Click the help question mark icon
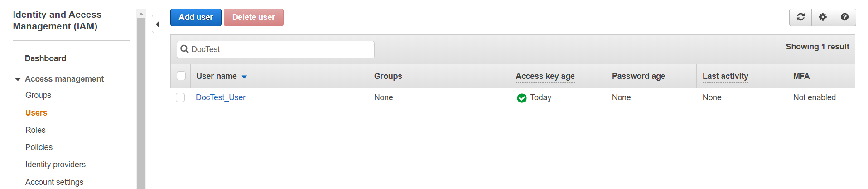The width and height of the screenshot is (868, 189). point(844,17)
